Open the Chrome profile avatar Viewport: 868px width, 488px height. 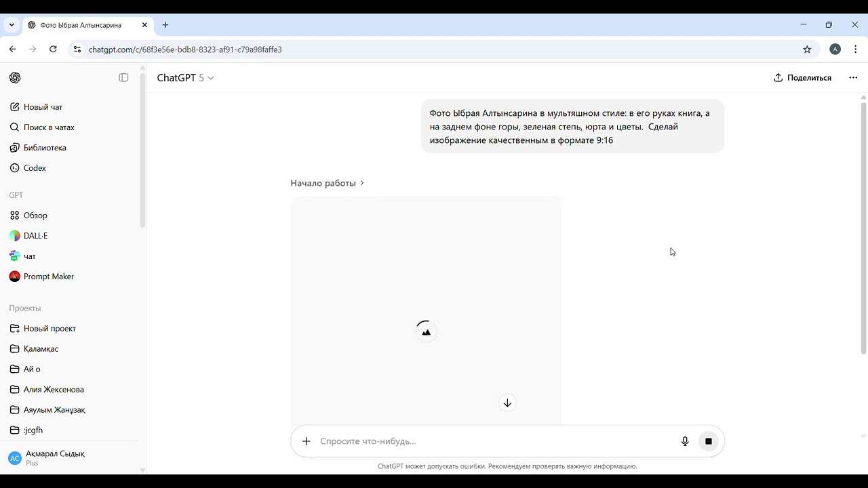(x=835, y=49)
